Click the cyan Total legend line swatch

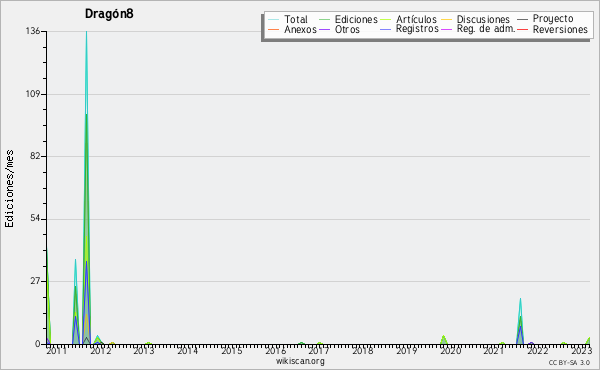273,20
